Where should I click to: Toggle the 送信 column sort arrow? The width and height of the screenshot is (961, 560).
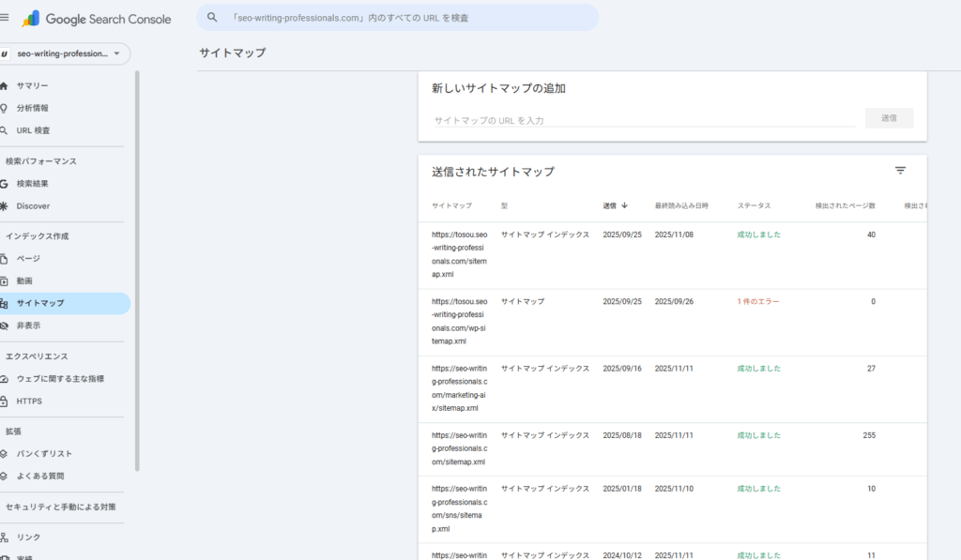point(626,204)
